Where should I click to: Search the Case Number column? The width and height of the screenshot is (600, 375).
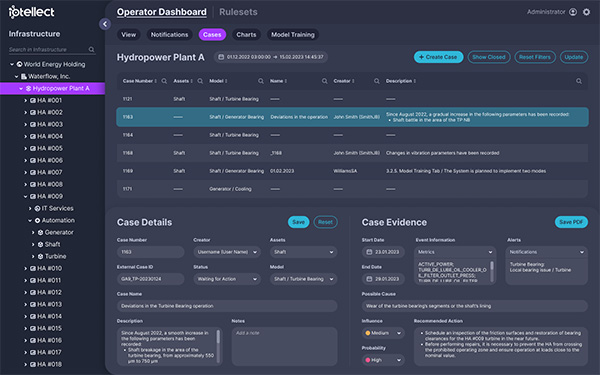click(x=164, y=81)
